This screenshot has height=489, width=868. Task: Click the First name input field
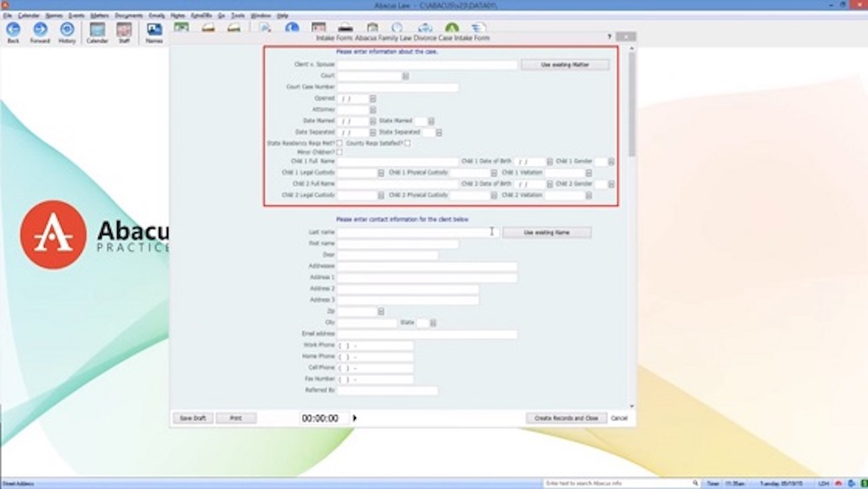(398, 244)
